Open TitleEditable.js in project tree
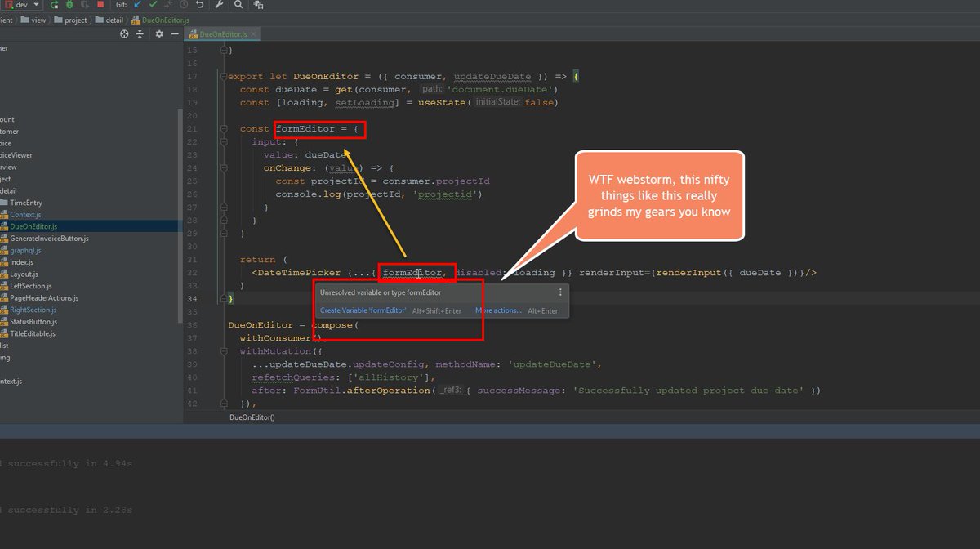980x549 pixels. [28, 333]
